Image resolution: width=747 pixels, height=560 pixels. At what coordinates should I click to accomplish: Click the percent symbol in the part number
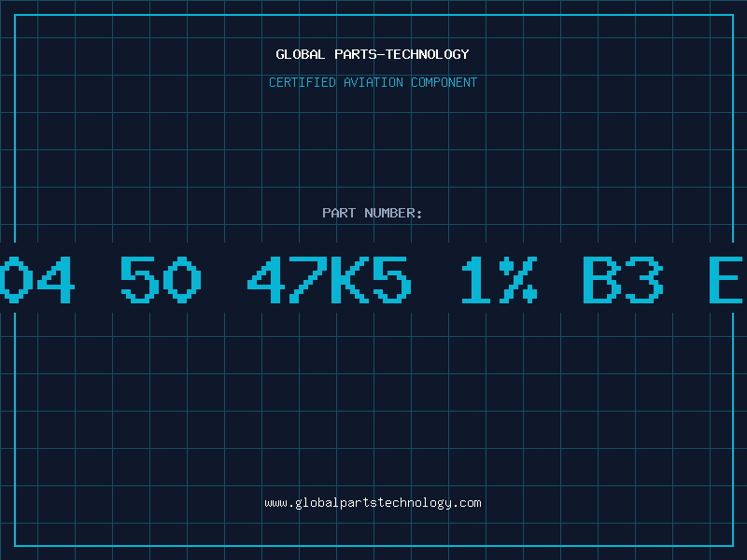pyautogui.click(x=518, y=280)
